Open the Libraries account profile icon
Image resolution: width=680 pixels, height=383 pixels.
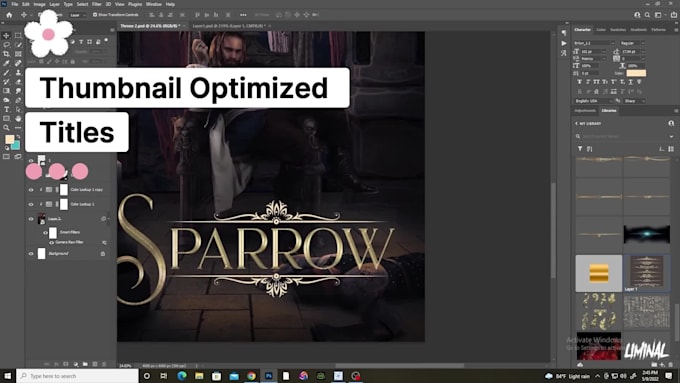(x=671, y=124)
